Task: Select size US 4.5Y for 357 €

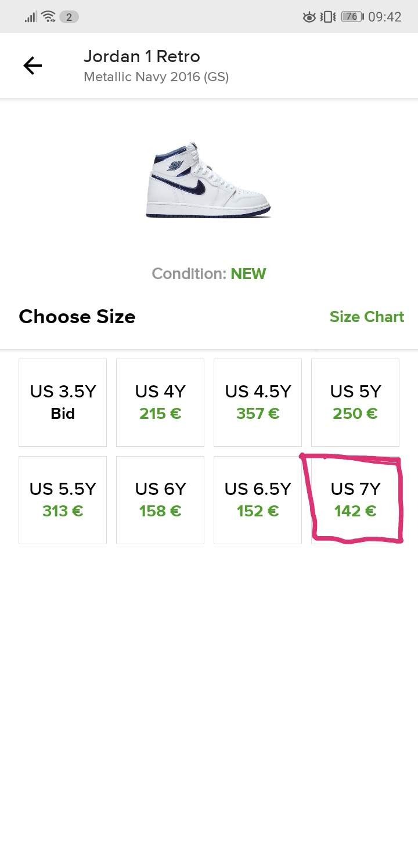Action: pyautogui.click(x=257, y=402)
